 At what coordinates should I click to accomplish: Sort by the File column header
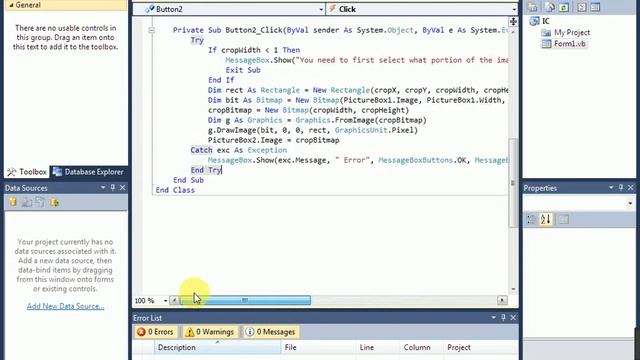tap(318, 347)
